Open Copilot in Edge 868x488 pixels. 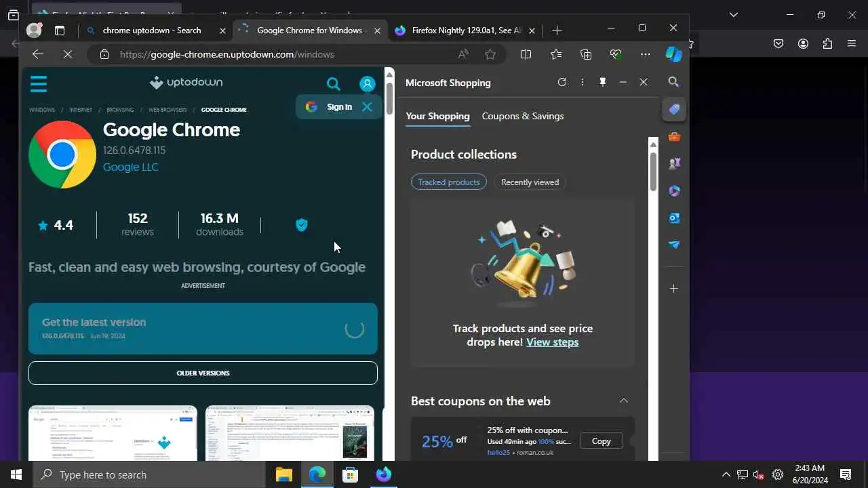(673, 54)
